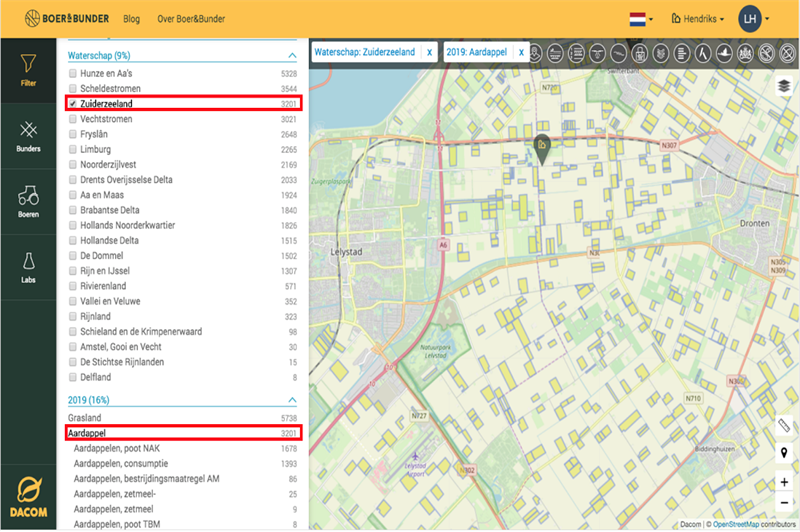Open the Blog menu item
This screenshot has height=532, width=800.
click(131, 19)
